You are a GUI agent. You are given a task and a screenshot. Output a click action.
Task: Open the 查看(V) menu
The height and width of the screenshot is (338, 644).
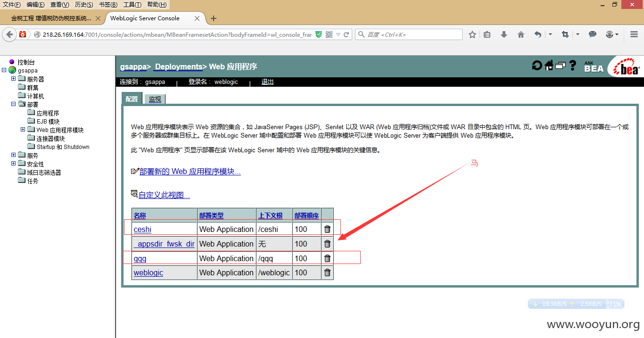click(x=59, y=5)
